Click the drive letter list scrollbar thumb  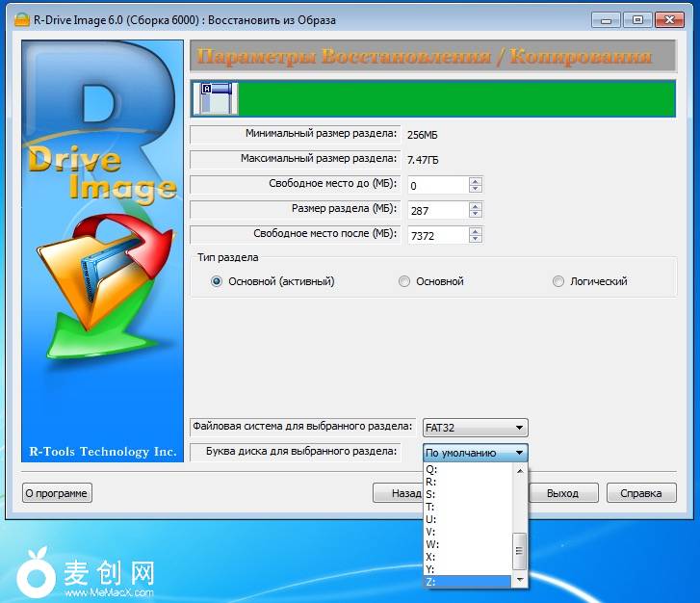(x=520, y=549)
